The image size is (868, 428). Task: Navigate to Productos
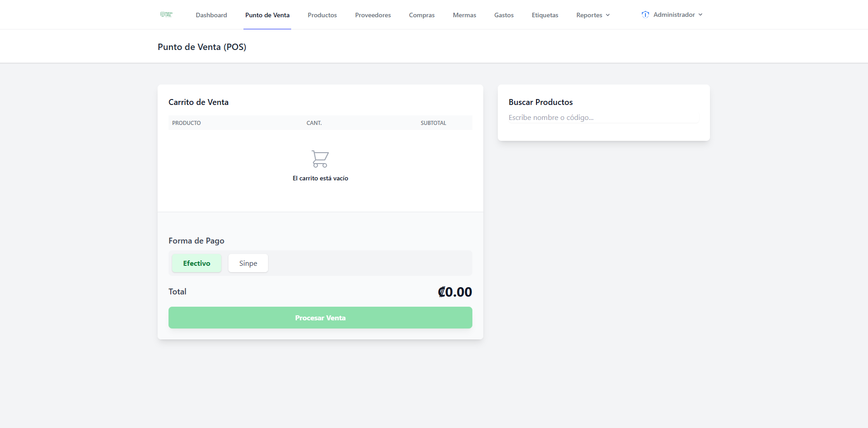(x=322, y=15)
